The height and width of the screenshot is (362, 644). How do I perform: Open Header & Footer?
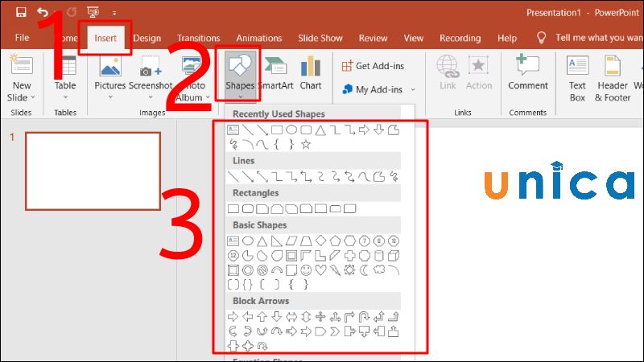point(613,78)
